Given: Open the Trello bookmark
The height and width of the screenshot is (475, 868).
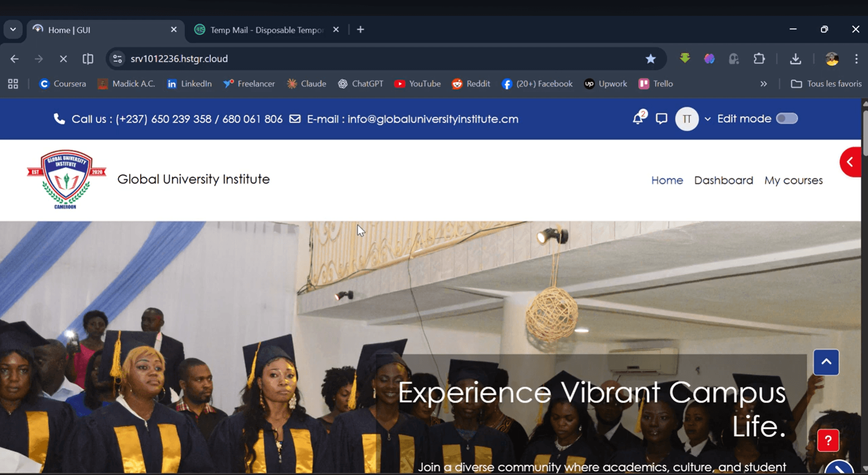Looking at the screenshot, I should tap(656, 84).
